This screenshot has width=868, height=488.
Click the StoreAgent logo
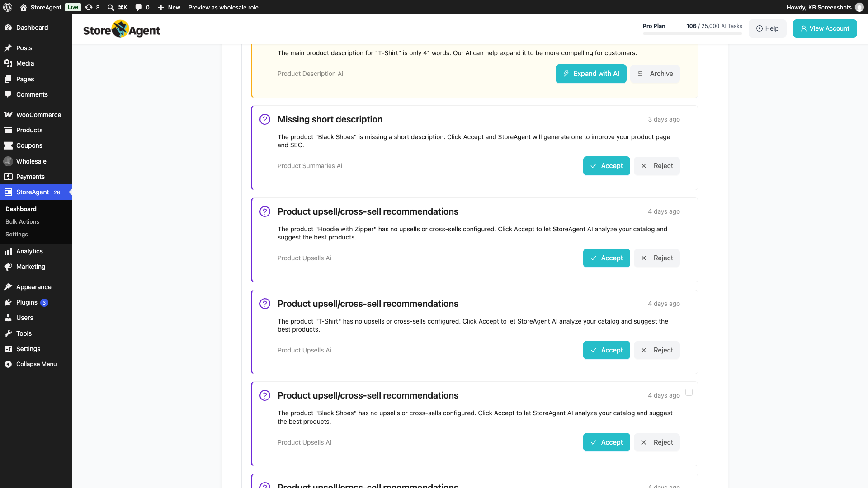[122, 29]
